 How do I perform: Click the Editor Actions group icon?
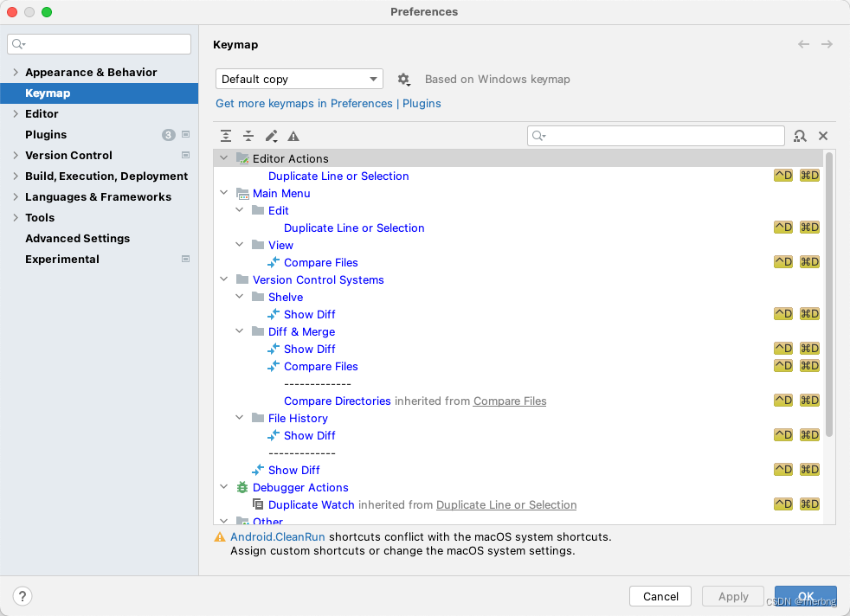(242, 158)
